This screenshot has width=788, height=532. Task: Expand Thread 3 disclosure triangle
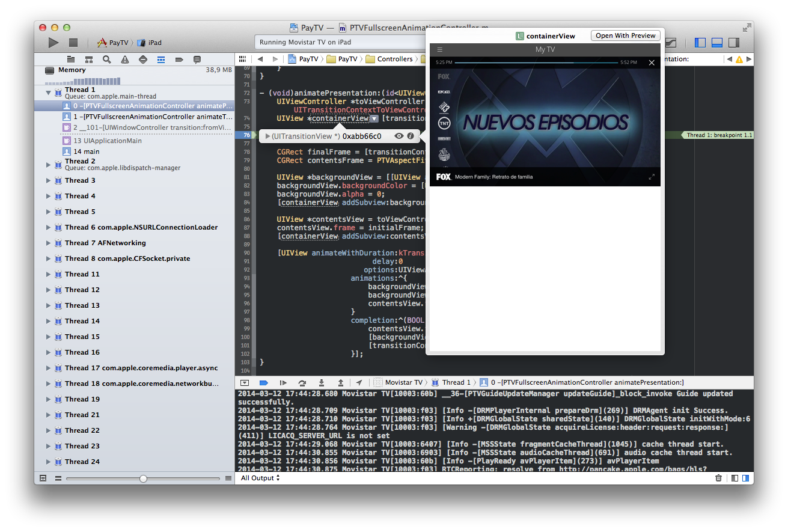pyautogui.click(x=49, y=180)
